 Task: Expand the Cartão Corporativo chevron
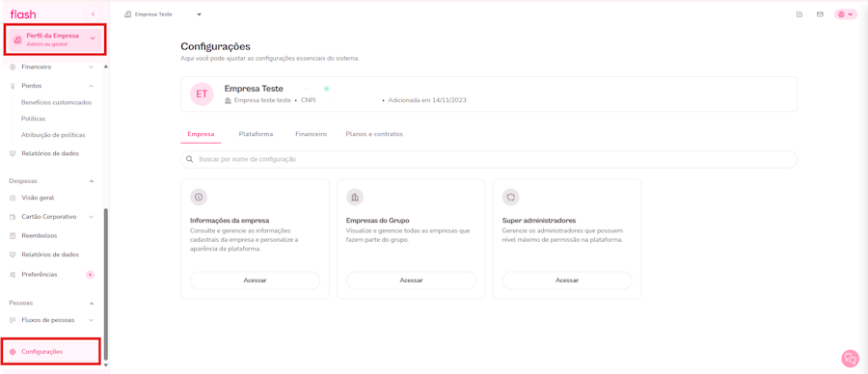pos(92,217)
